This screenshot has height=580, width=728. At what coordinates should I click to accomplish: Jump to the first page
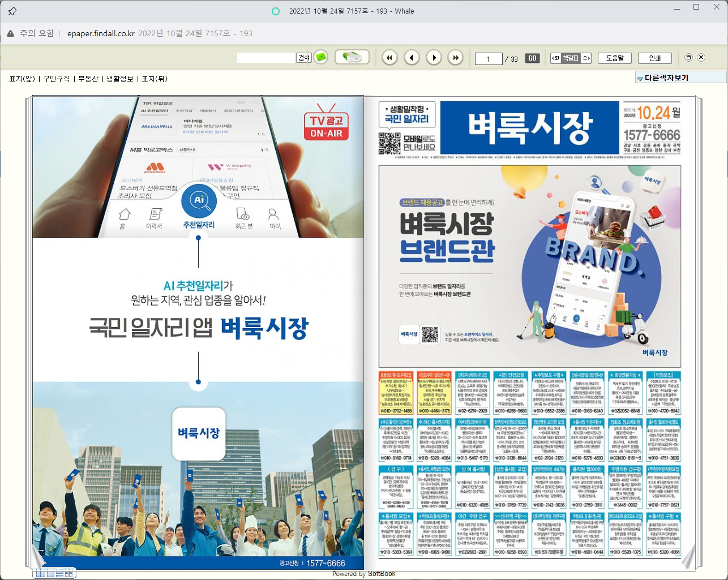[389, 57]
